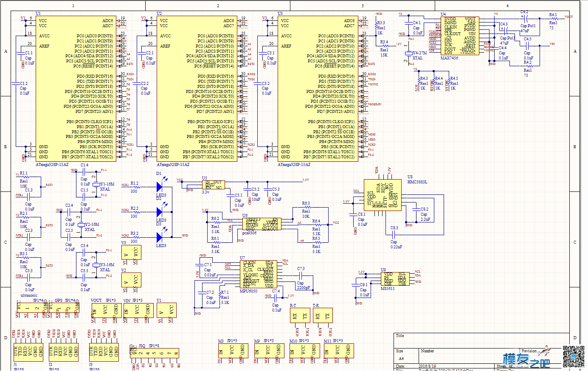This screenshot has height=371, width=588.
Task: Select the Y3-16M crystal symbol
Action: click(96, 265)
